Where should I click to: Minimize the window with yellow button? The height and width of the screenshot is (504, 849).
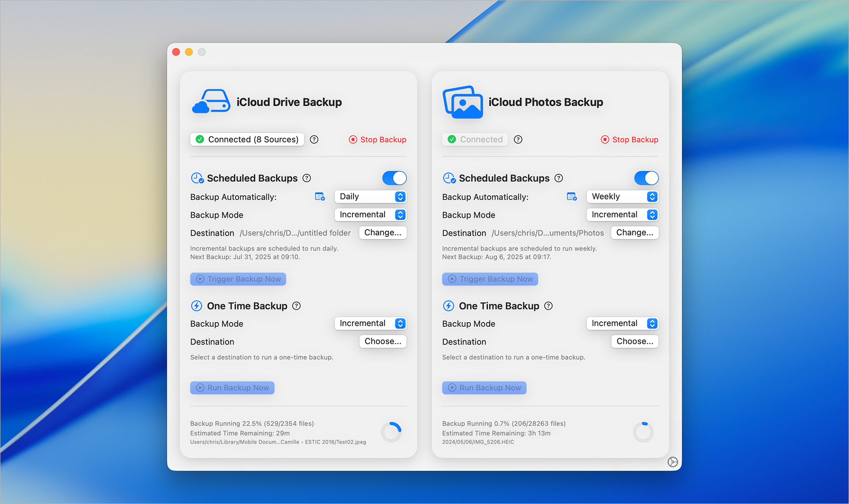(189, 52)
